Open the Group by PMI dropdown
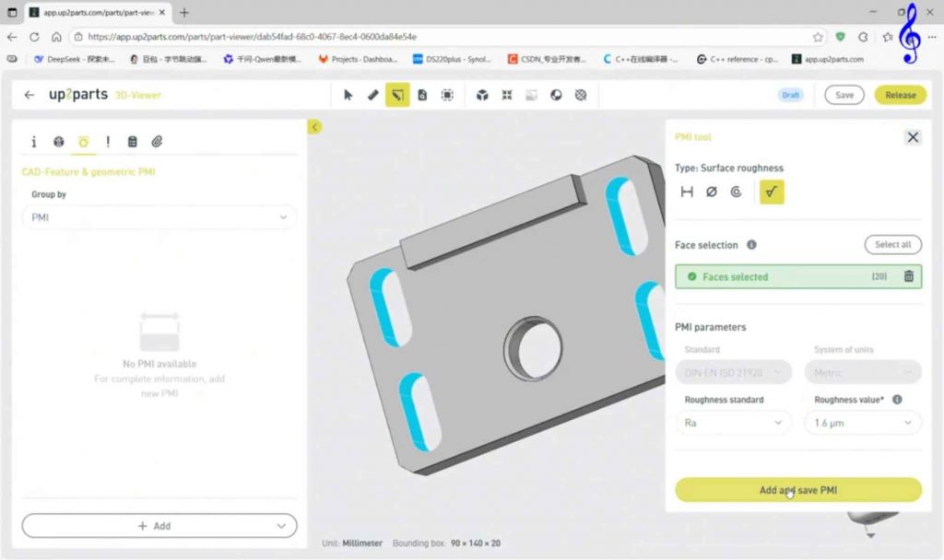Image resolution: width=944 pixels, height=560 pixels. [x=159, y=217]
